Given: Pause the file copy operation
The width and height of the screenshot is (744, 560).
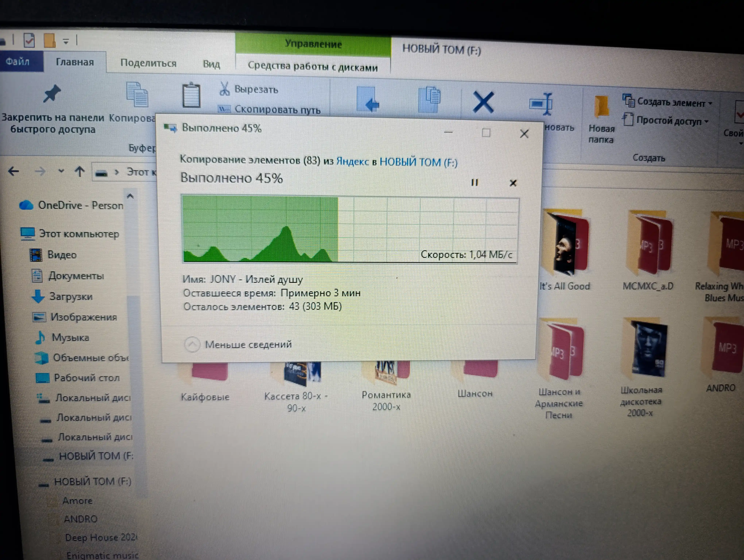Looking at the screenshot, I should click(474, 182).
